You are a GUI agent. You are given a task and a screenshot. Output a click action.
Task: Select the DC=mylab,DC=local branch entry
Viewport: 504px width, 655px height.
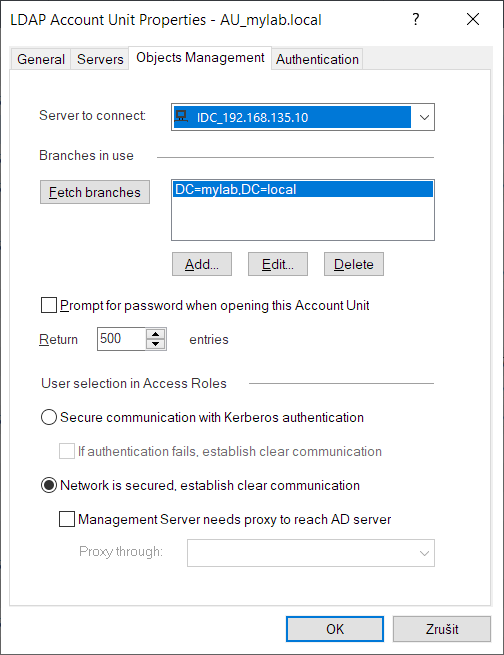303,189
